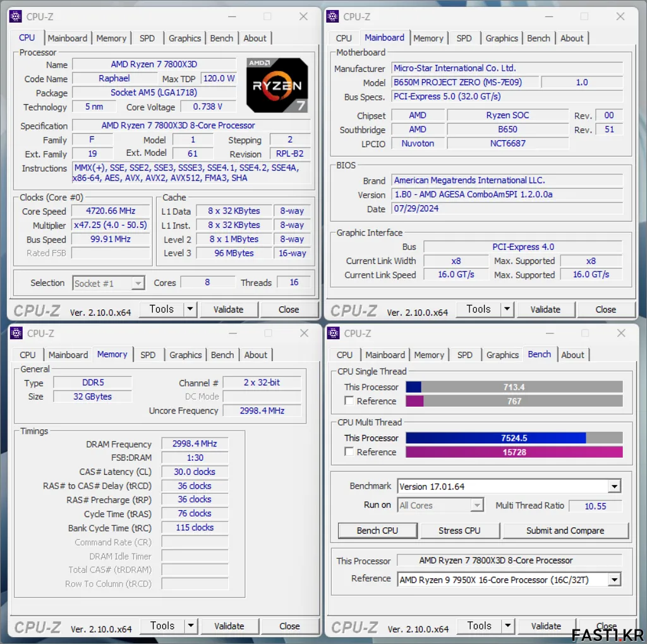Click the CAS# Latency 30.0 clocks value

pyautogui.click(x=195, y=472)
